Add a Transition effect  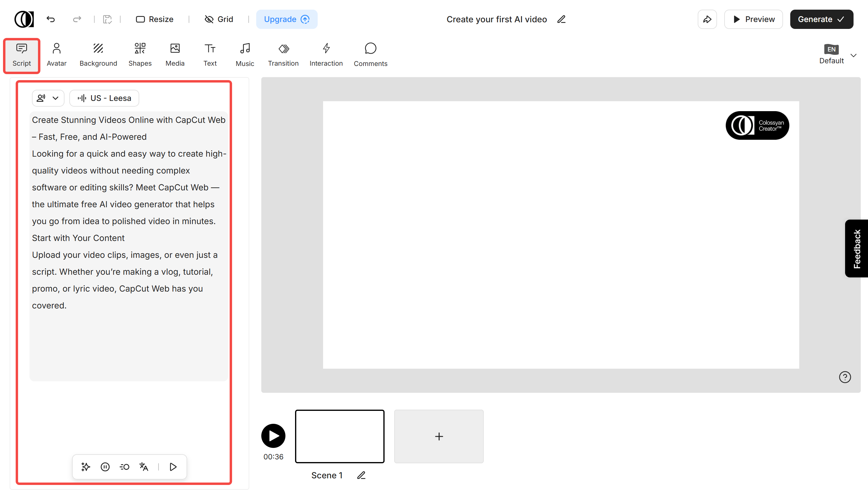click(x=283, y=54)
